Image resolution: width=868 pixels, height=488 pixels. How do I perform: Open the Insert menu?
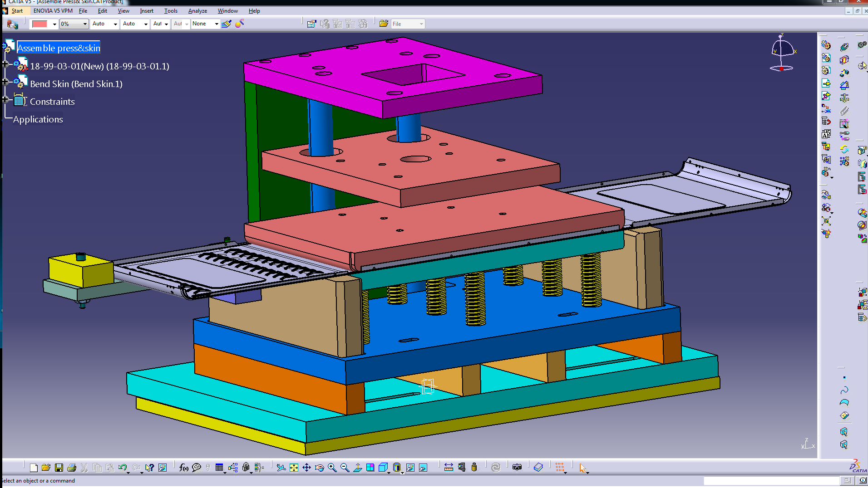[x=147, y=11]
